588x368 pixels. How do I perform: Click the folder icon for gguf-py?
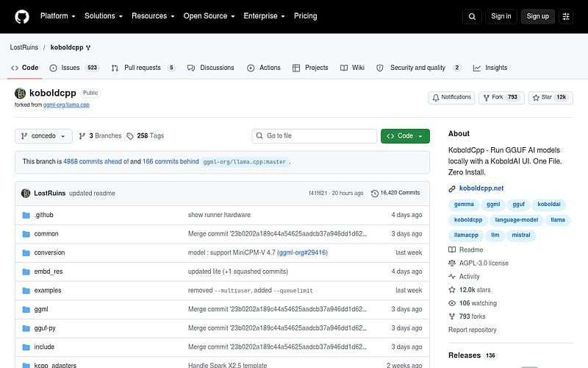pyautogui.click(x=26, y=328)
